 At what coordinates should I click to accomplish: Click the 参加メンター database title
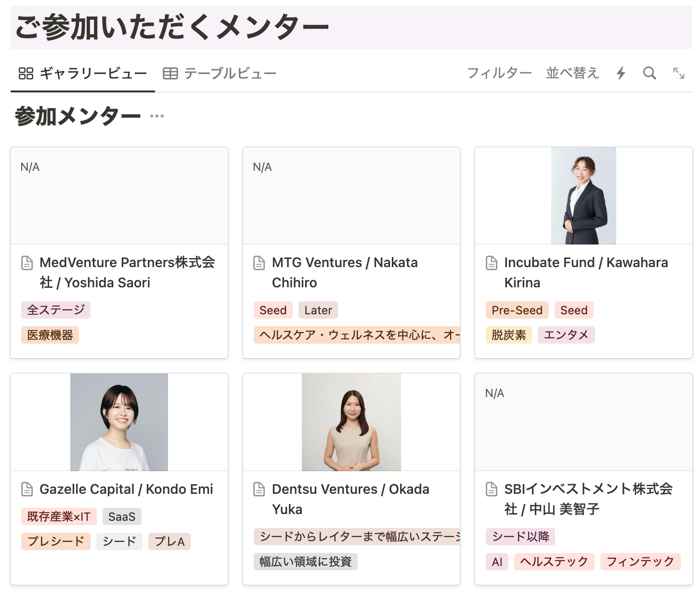[x=78, y=116]
